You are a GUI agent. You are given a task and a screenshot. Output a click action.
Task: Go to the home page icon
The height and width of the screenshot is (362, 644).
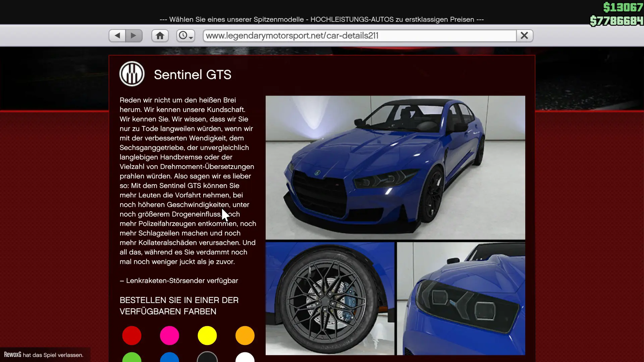[x=160, y=36]
